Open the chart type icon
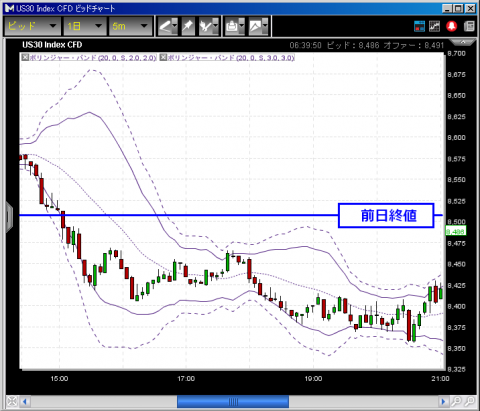This screenshot has height=411, width=480. [258, 26]
